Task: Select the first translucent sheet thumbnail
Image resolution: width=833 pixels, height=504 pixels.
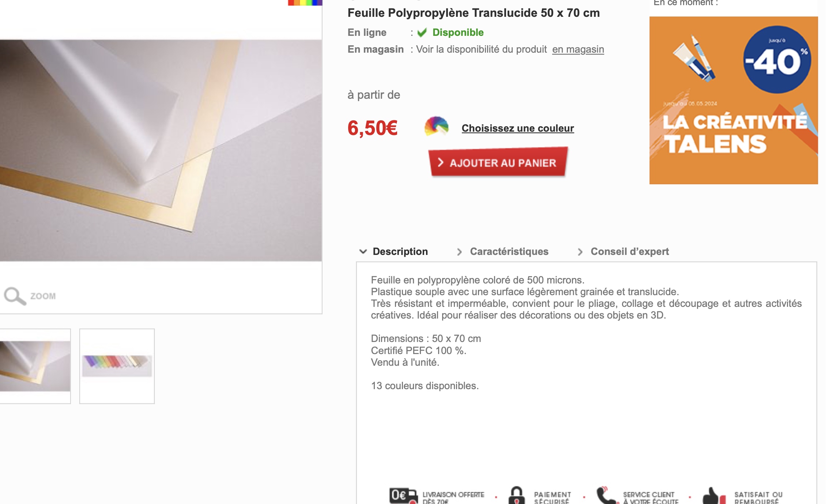Action: tap(35, 366)
